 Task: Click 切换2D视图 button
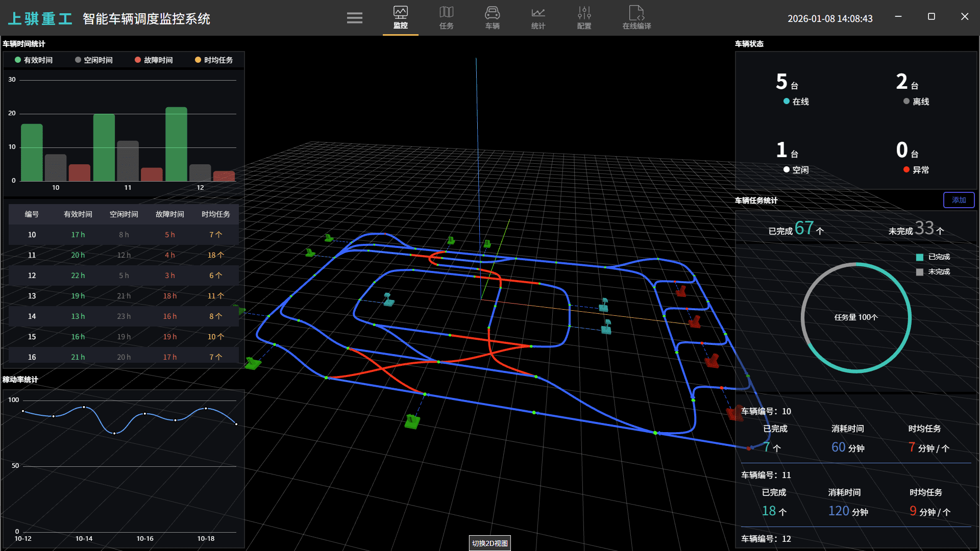point(489,543)
